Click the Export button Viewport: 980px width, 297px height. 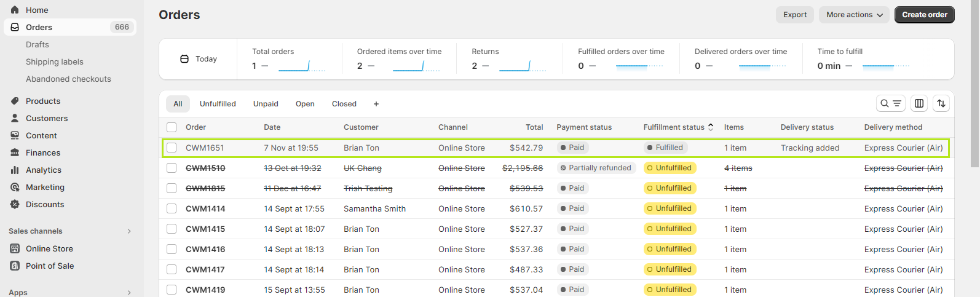794,15
